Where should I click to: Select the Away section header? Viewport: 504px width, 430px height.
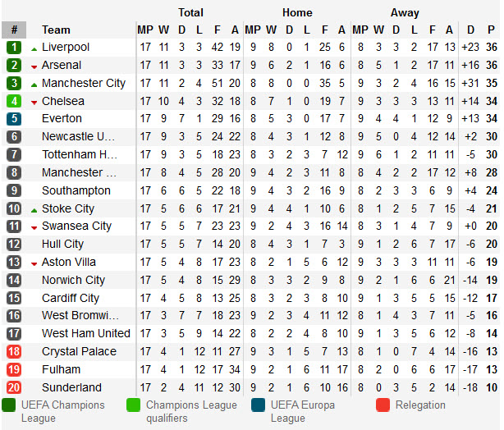pos(405,12)
